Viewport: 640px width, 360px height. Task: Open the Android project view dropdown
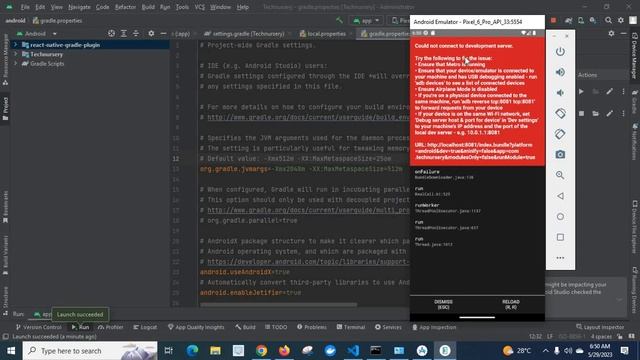[36, 33]
